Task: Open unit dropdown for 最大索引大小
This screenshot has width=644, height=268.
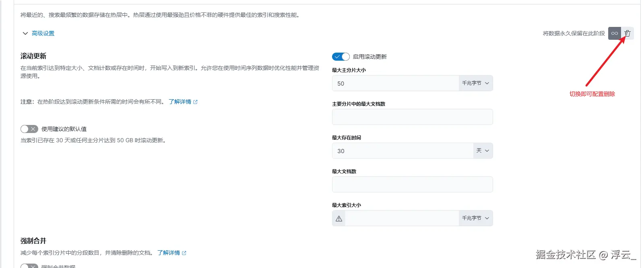Action: (x=476, y=218)
